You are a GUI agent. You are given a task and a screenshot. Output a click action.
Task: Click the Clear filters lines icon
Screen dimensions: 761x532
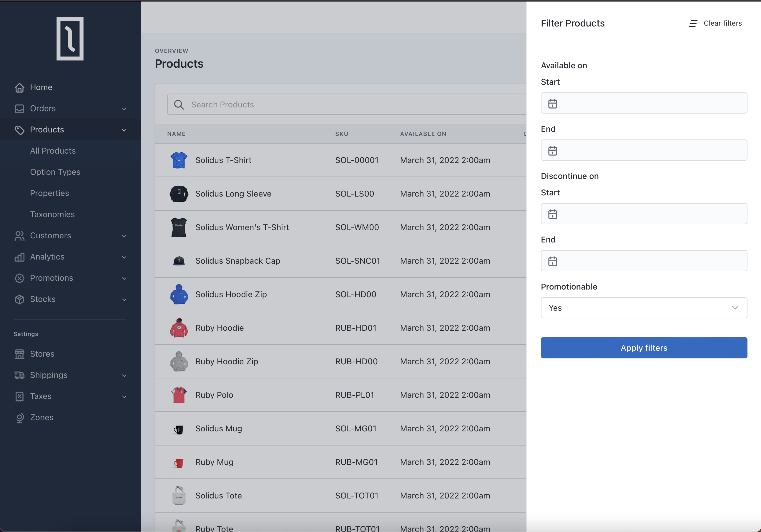click(693, 24)
